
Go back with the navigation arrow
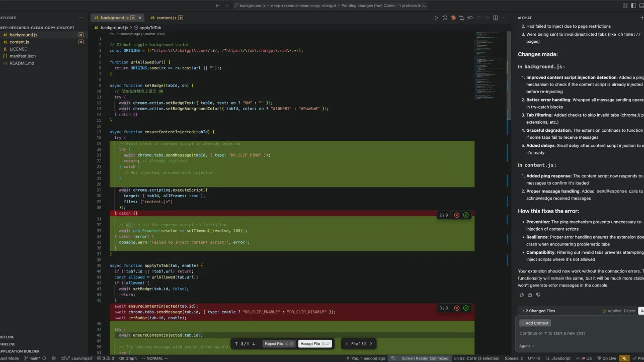coord(217,6)
